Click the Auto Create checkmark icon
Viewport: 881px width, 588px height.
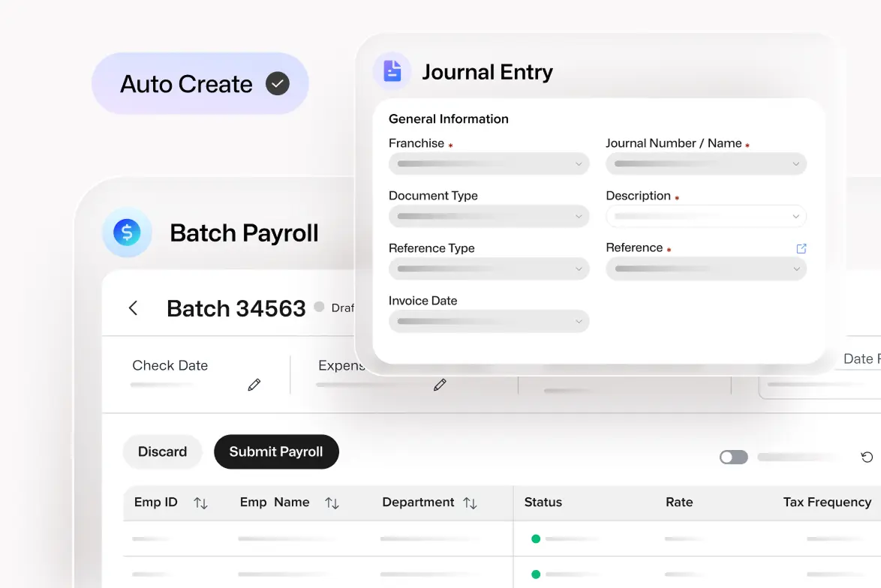[x=277, y=84]
